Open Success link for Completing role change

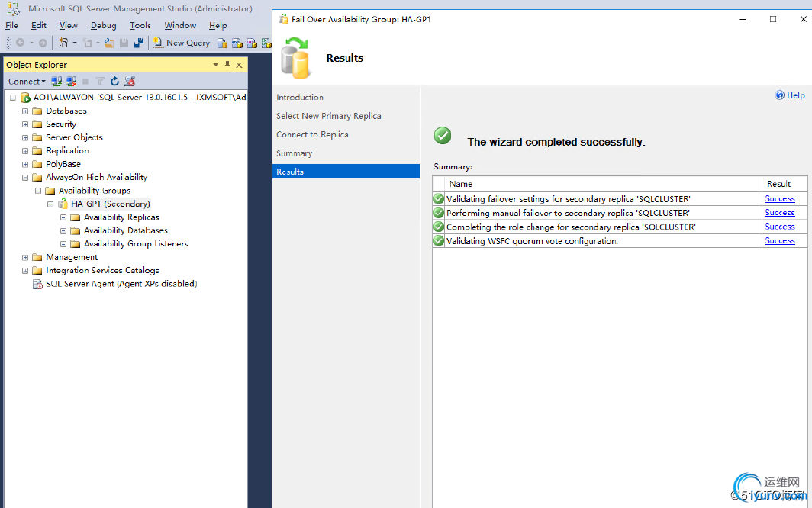point(780,227)
